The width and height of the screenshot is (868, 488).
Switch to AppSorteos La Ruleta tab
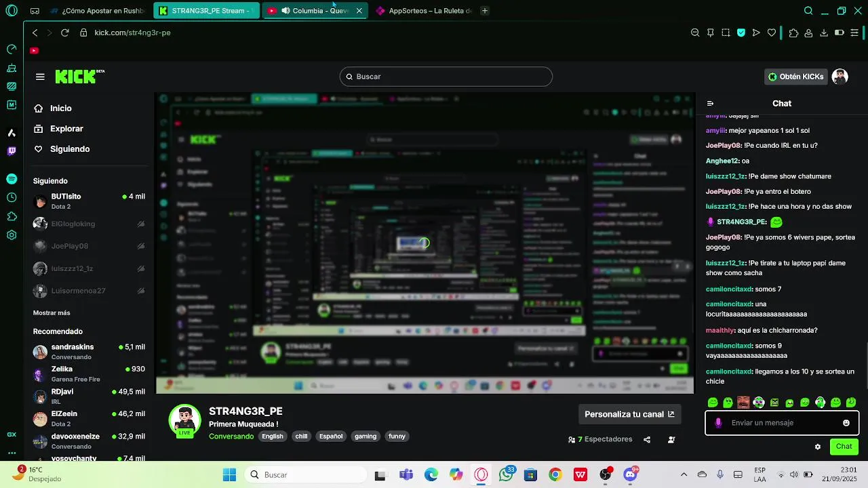point(424,11)
